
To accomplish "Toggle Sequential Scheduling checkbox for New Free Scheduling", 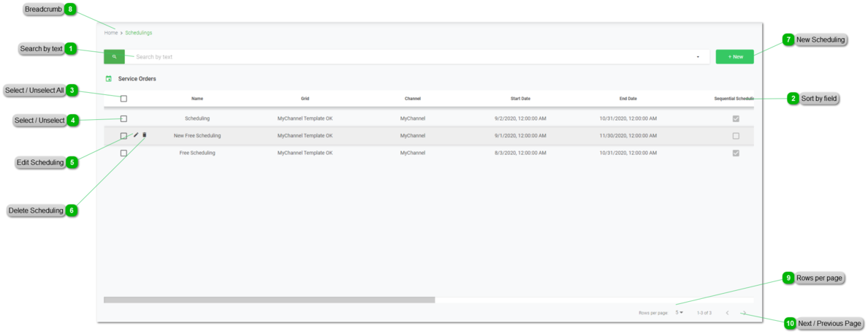I will [736, 136].
